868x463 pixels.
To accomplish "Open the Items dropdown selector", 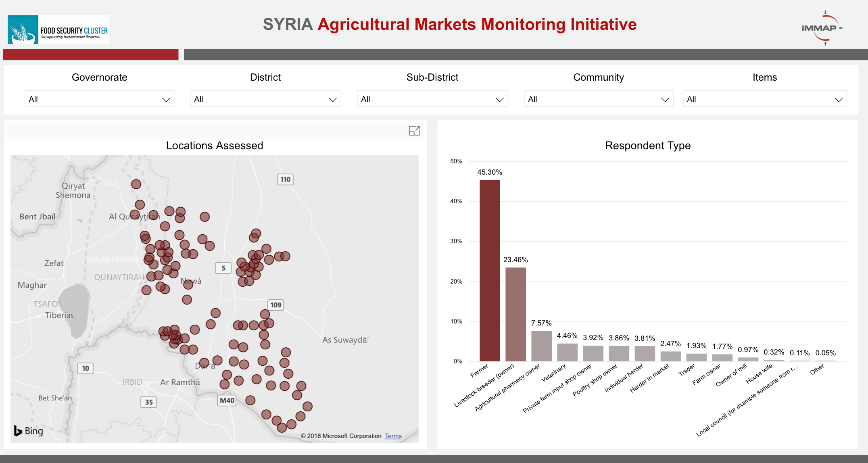I will pyautogui.click(x=764, y=99).
